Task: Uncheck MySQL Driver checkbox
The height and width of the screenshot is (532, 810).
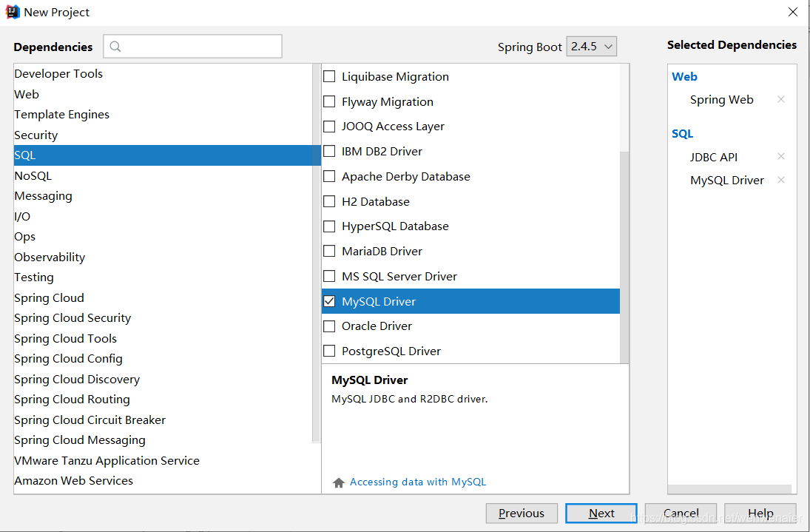Action: pos(329,301)
